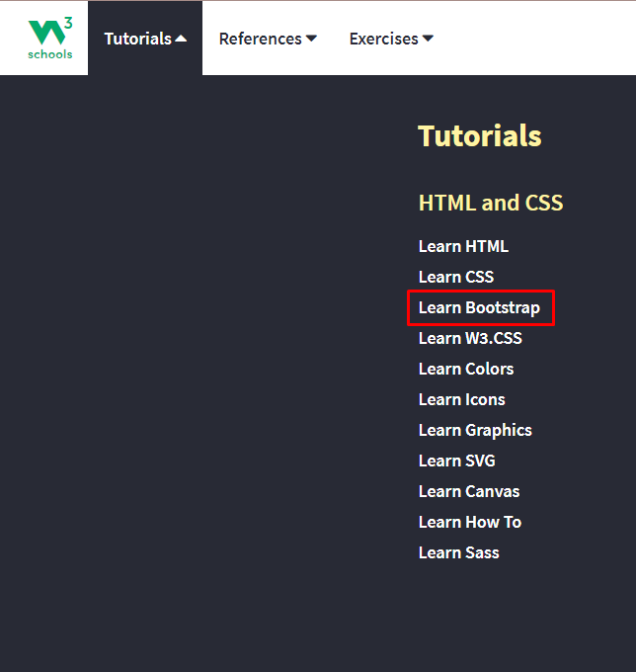This screenshot has height=672, width=636.
Task: Go to Learn W3.CSS
Action: [x=470, y=338]
